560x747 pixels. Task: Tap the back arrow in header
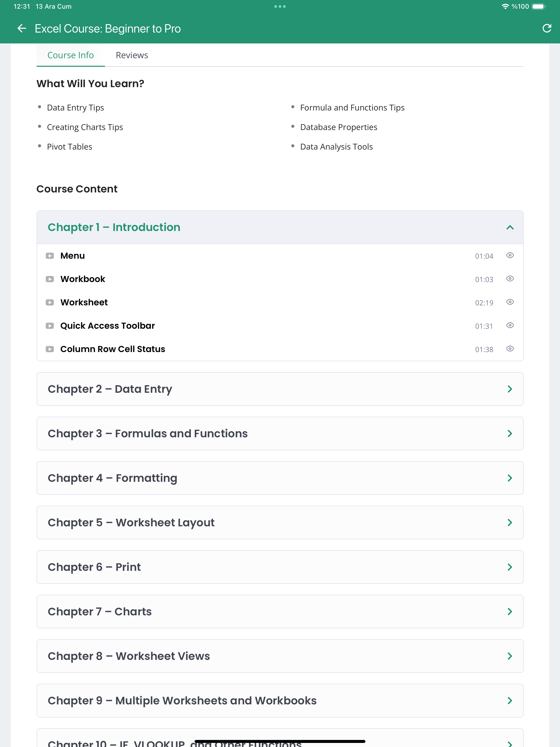(22, 29)
